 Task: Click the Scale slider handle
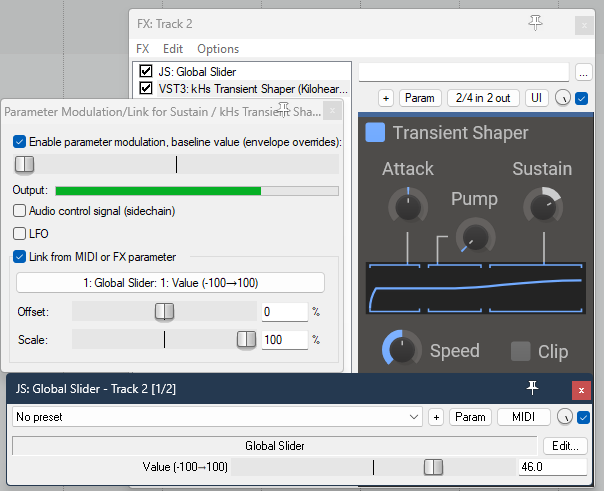click(246, 340)
